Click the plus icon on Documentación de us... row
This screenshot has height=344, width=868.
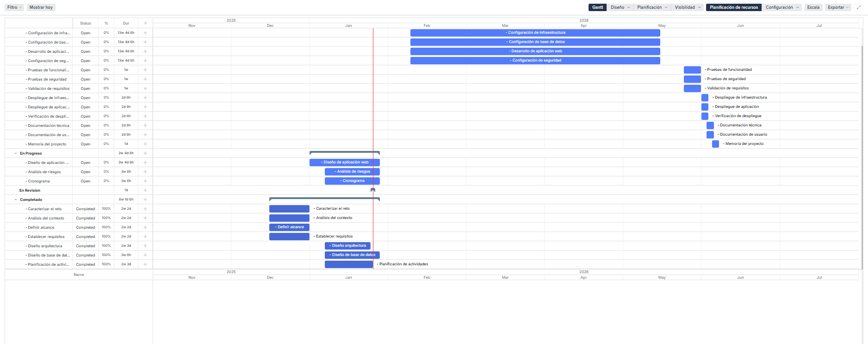point(145,135)
